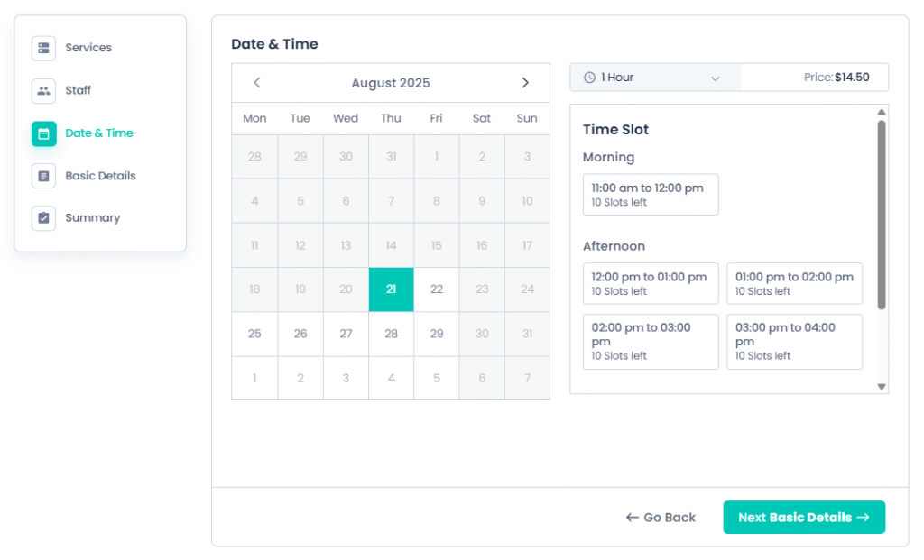Click the Summary clipboard icon
The image size is (924, 560).
pyautogui.click(x=43, y=218)
